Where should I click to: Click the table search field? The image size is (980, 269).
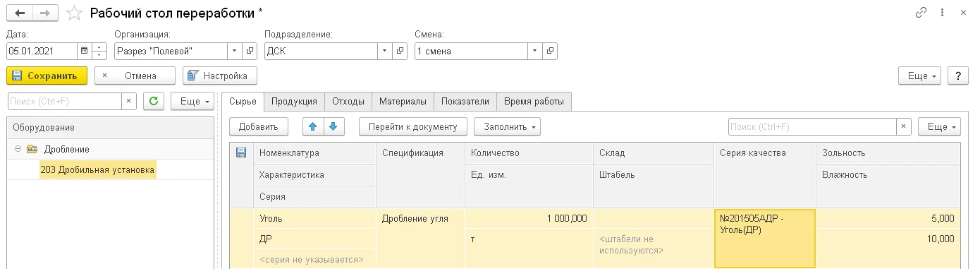pos(812,127)
